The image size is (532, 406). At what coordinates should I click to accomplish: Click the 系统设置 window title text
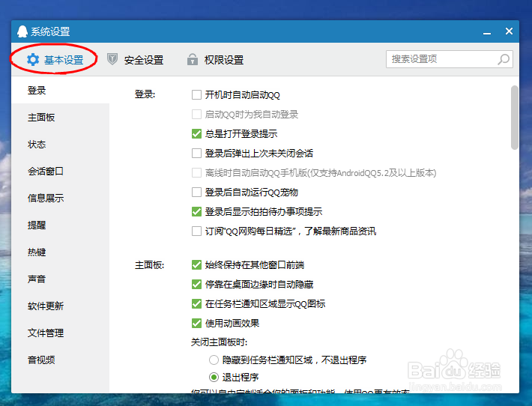(x=50, y=31)
